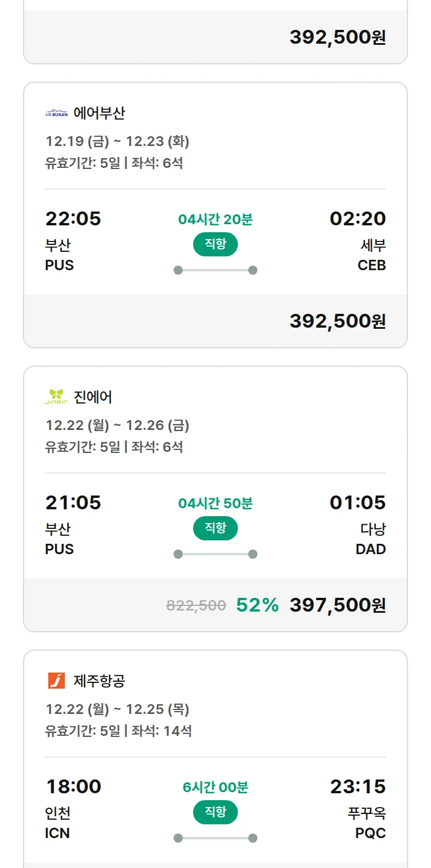This screenshot has height=868, width=431.
Task: Click the 52% discount label
Action: click(x=257, y=605)
